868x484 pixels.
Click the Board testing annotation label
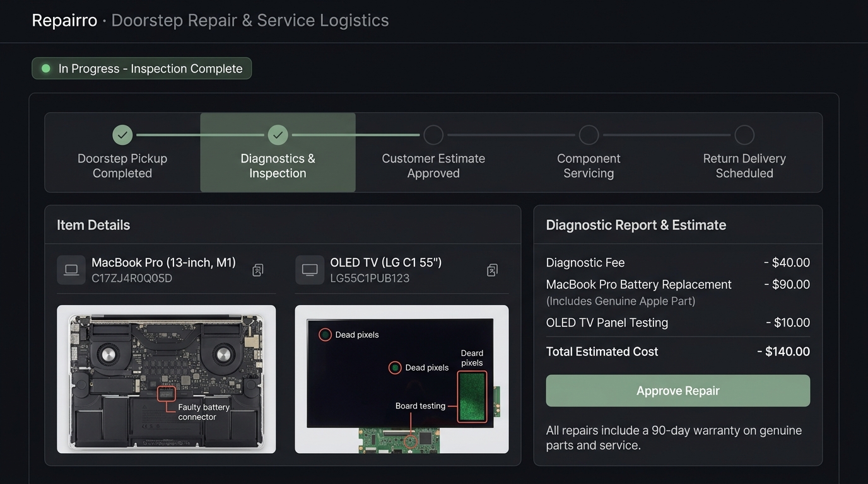click(420, 406)
